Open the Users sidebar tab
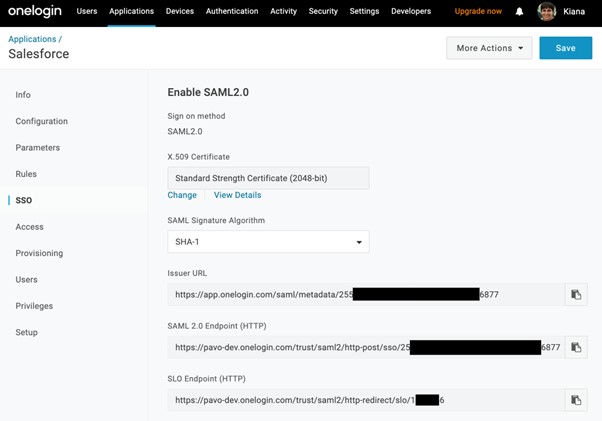 pos(26,279)
